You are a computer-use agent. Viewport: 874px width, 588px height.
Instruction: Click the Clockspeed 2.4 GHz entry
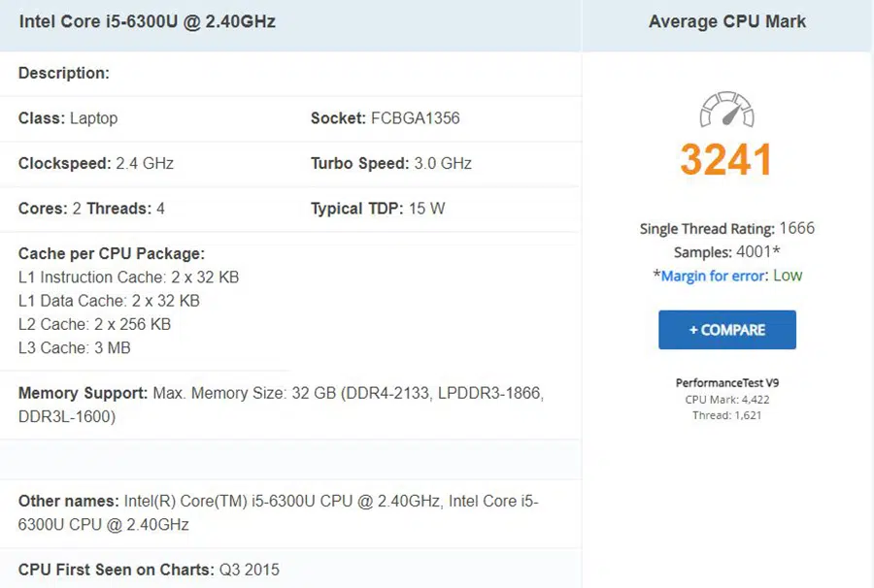96,163
